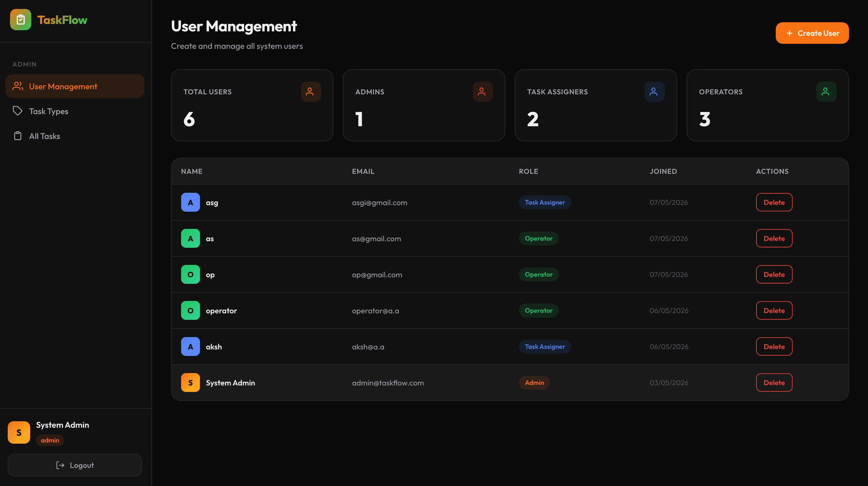Screen dimensions: 868x486
Task: Open All Tasks in the sidebar
Action: point(75,136)
